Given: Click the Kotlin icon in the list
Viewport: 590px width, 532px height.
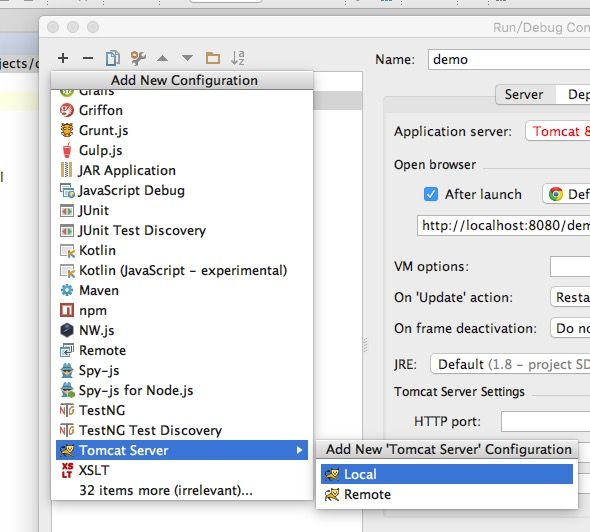Looking at the screenshot, I should pyautogui.click(x=67, y=251).
